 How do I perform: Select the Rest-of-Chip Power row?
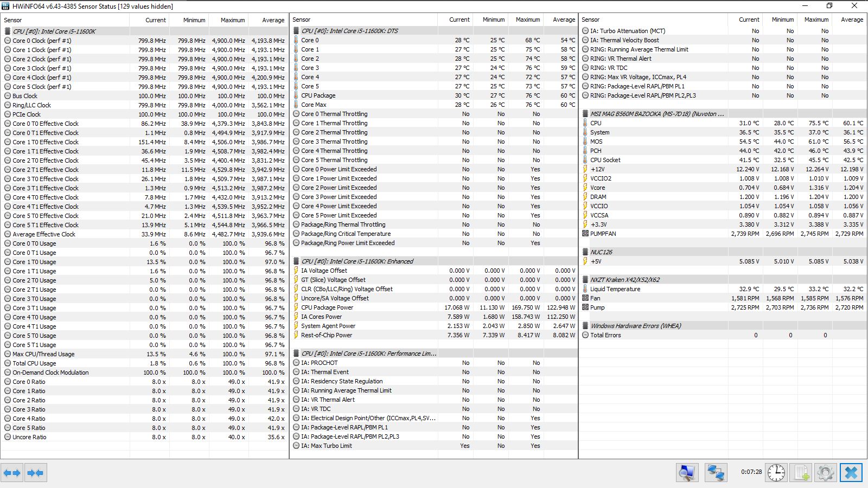[x=434, y=335]
